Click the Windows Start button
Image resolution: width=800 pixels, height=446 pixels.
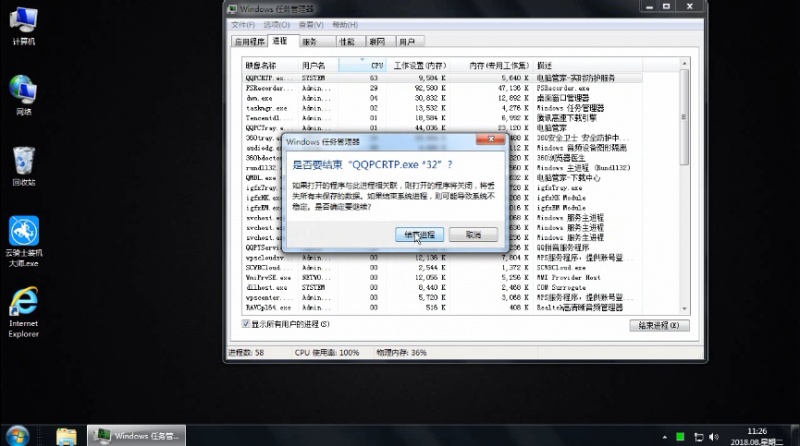point(17,436)
